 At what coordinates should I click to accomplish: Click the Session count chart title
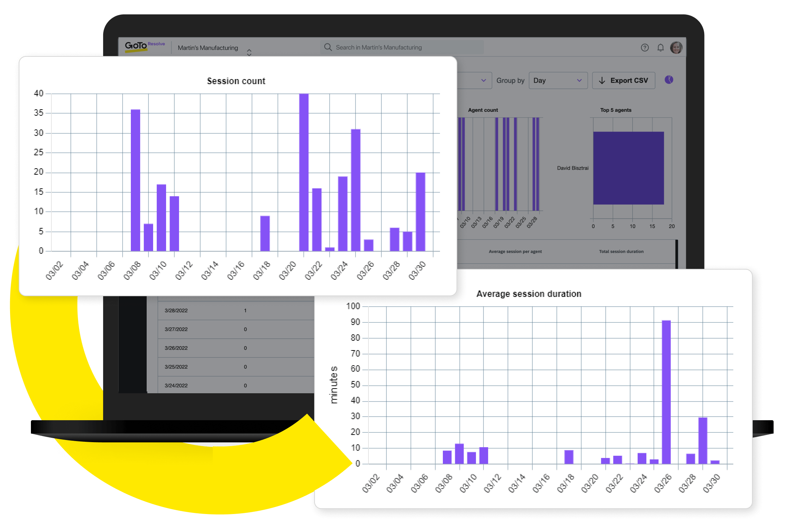tap(236, 81)
